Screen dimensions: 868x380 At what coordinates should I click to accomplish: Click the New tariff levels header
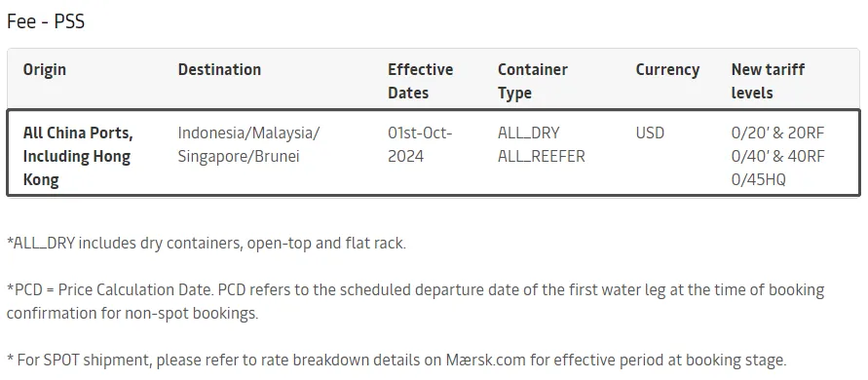coord(768,81)
